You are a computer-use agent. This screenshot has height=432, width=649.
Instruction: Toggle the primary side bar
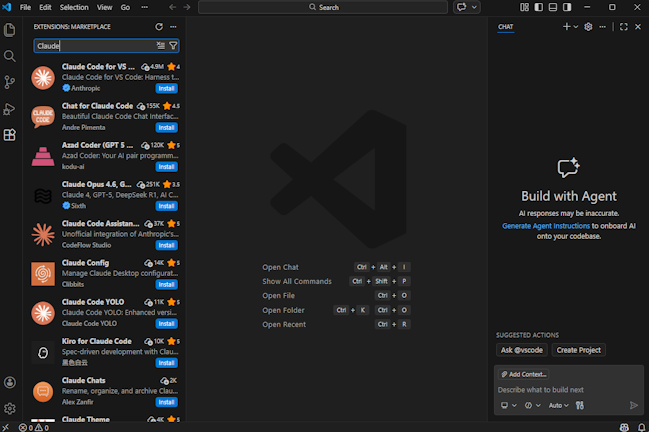click(538, 7)
